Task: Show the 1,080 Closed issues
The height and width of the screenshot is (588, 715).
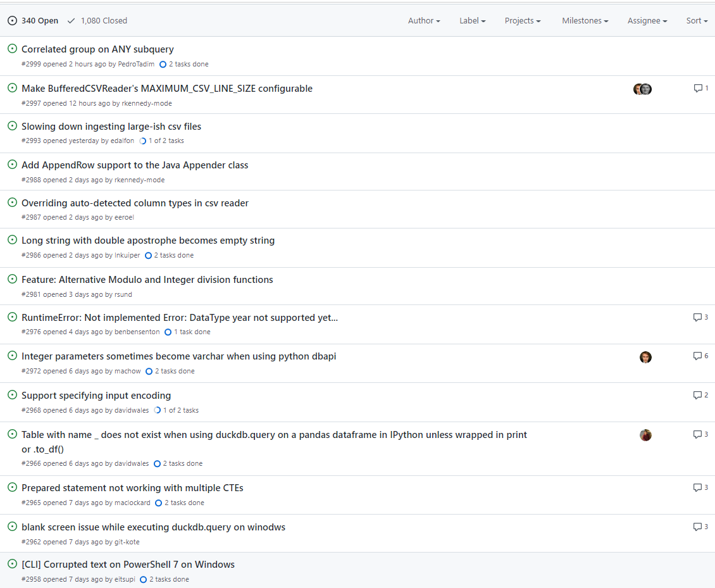Action: [x=97, y=20]
